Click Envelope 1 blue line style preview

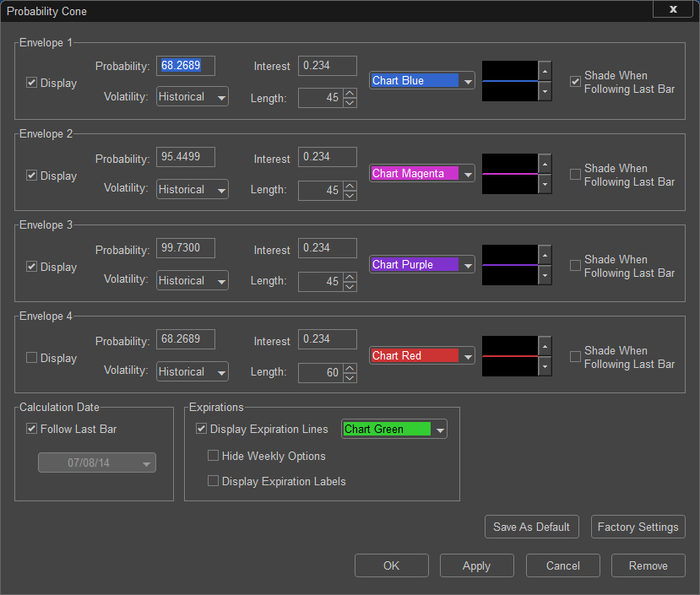coord(510,81)
